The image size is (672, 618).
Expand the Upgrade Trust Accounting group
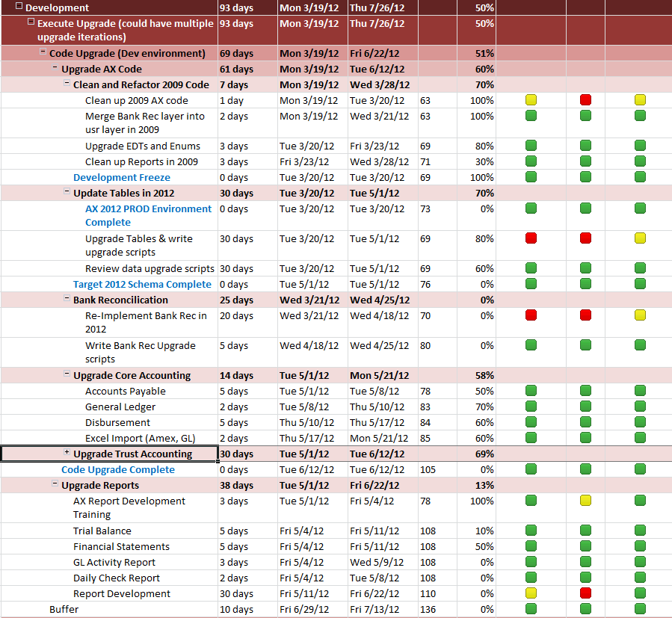coord(67,452)
